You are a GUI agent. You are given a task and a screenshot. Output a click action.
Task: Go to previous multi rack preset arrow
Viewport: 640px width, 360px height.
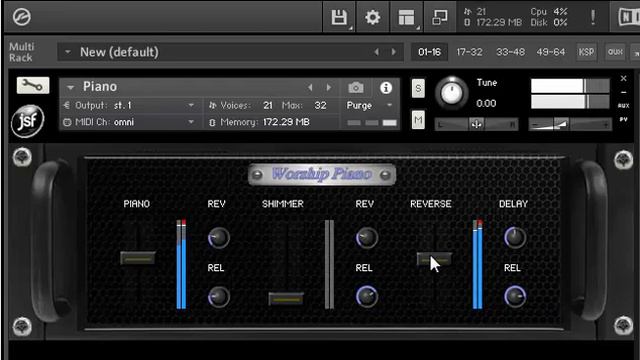click(376, 52)
